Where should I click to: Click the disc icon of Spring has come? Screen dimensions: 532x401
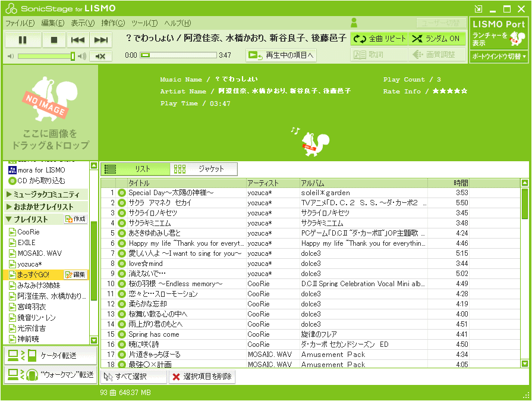pyautogui.click(x=122, y=334)
